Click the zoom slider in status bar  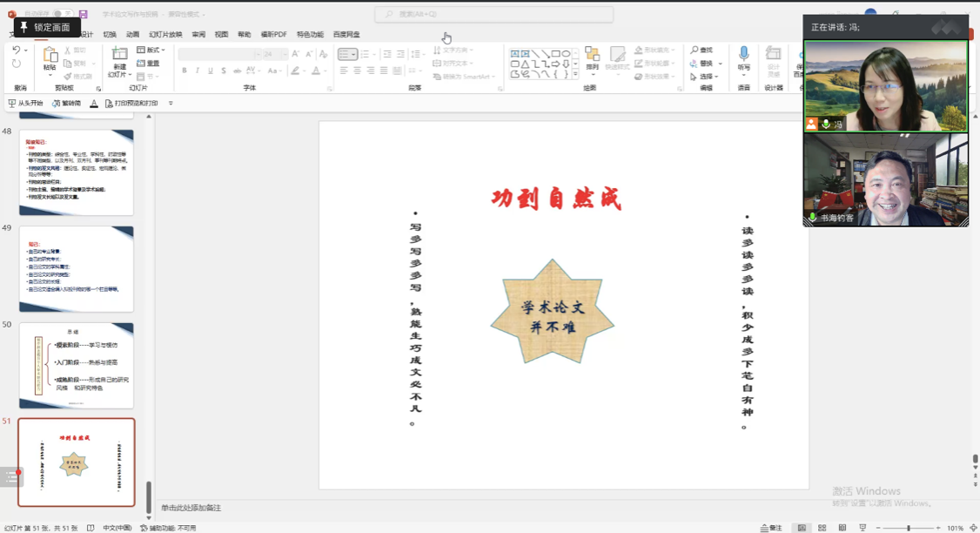pyautogui.click(x=908, y=528)
